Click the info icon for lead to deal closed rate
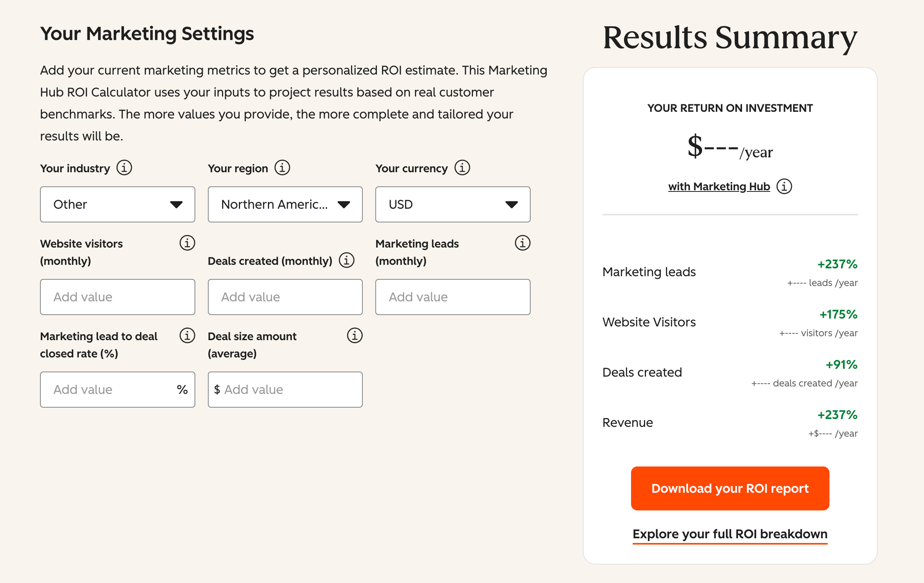This screenshot has width=924, height=583. (187, 336)
